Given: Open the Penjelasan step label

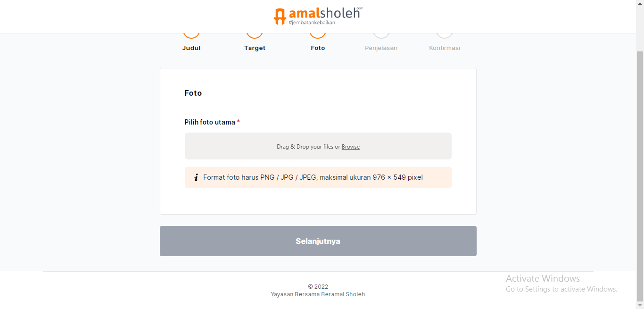Looking at the screenshot, I should click(381, 48).
